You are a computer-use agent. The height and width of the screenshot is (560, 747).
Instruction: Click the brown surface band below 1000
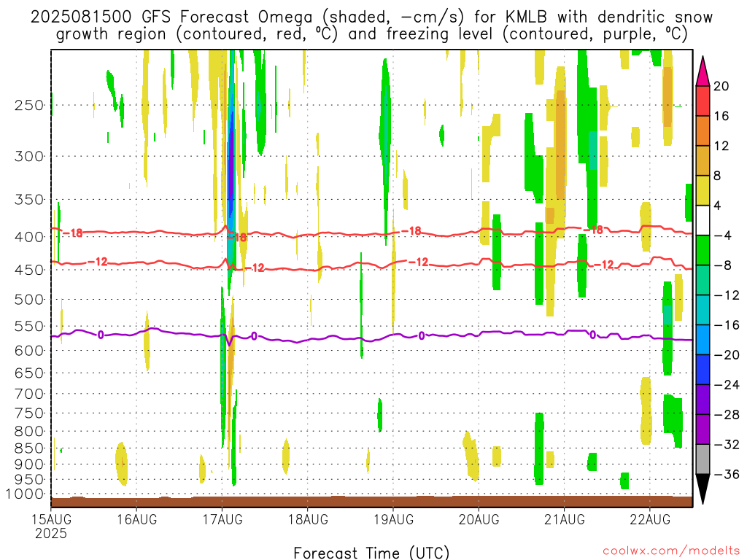371,502
